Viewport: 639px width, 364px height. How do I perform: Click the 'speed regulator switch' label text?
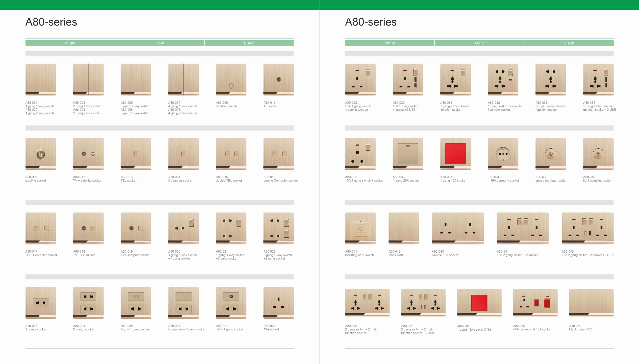pos(551,181)
